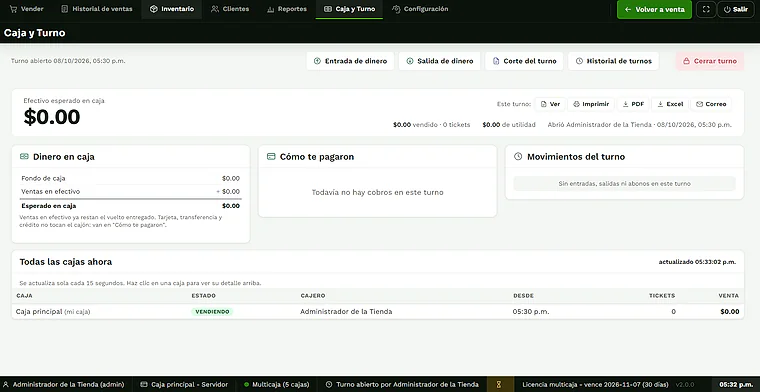This screenshot has height=392, width=760.
Task: Go to the Clientes tab
Action: click(x=230, y=9)
